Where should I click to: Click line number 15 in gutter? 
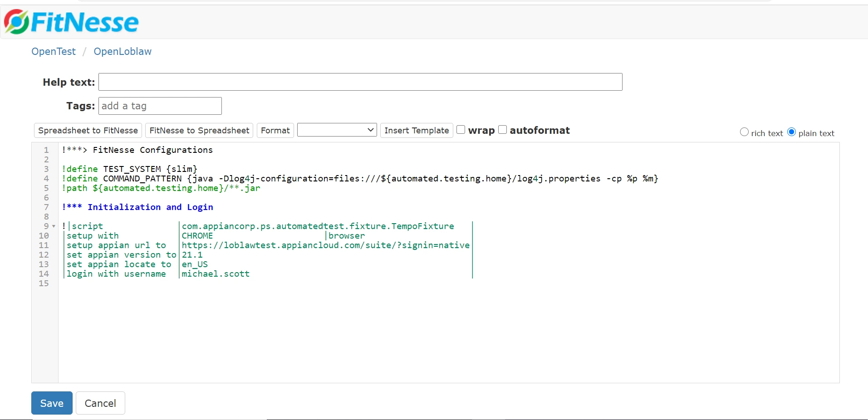click(x=44, y=283)
